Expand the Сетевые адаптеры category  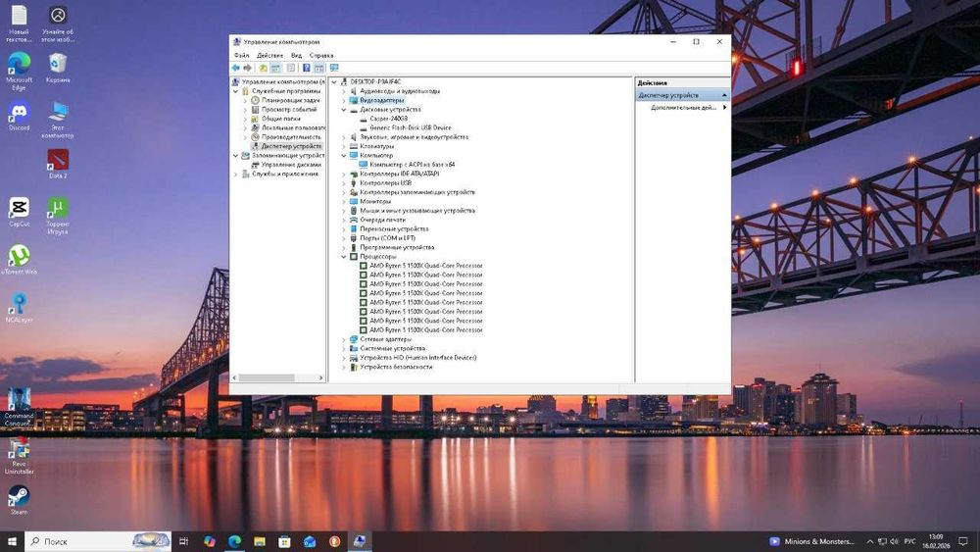pyautogui.click(x=343, y=339)
